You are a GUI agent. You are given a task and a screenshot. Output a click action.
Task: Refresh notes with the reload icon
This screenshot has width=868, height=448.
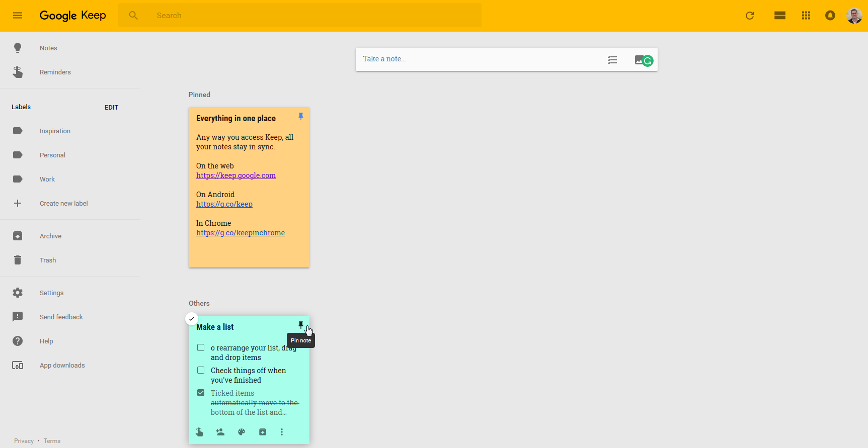[x=750, y=16]
